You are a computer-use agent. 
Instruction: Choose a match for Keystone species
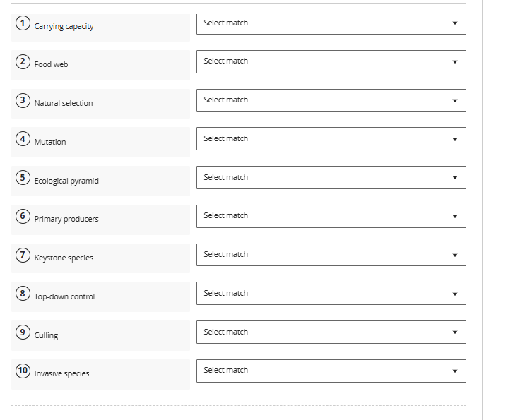[x=331, y=255]
